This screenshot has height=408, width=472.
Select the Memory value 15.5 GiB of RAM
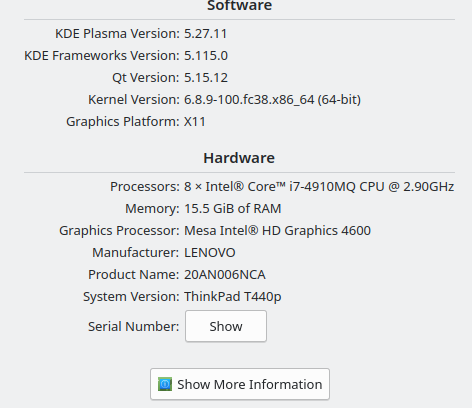click(x=233, y=209)
